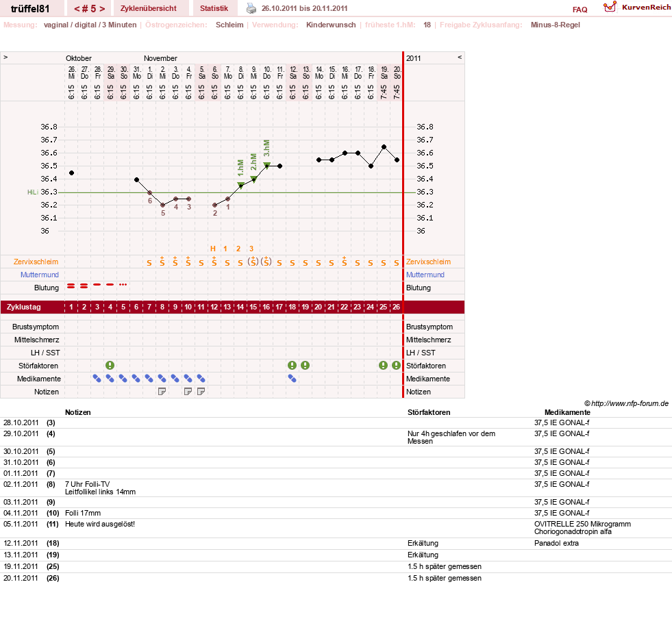Click the highest temperature point on 19 November
Image resolution: width=672 pixels, height=632 pixels.
(x=384, y=147)
